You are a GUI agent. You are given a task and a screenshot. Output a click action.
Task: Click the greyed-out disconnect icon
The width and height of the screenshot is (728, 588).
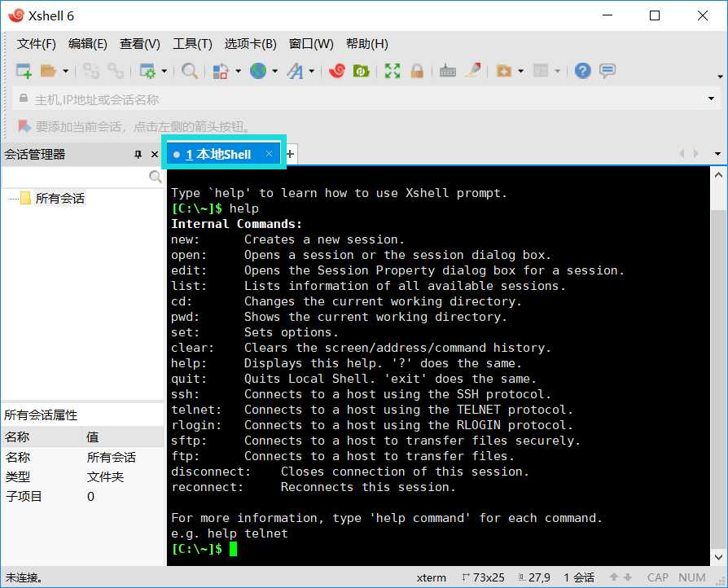point(116,71)
